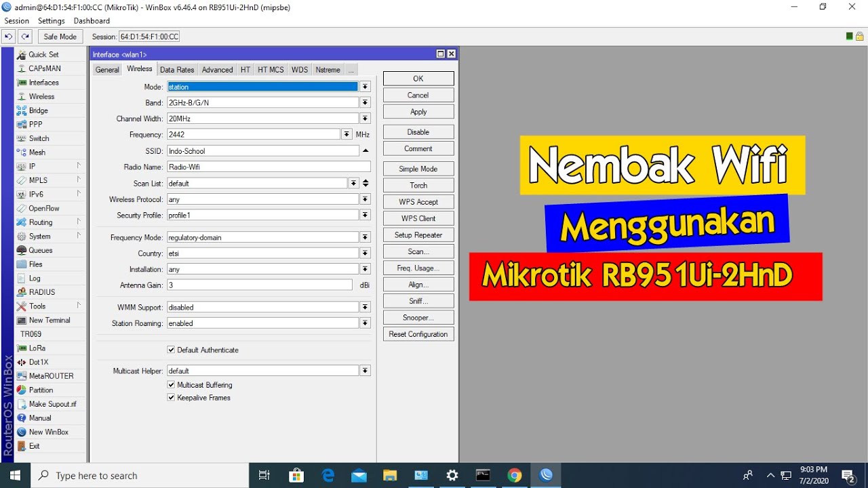868x488 pixels.
Task: Click the Radio Name input field
Action: click(269, 167)
